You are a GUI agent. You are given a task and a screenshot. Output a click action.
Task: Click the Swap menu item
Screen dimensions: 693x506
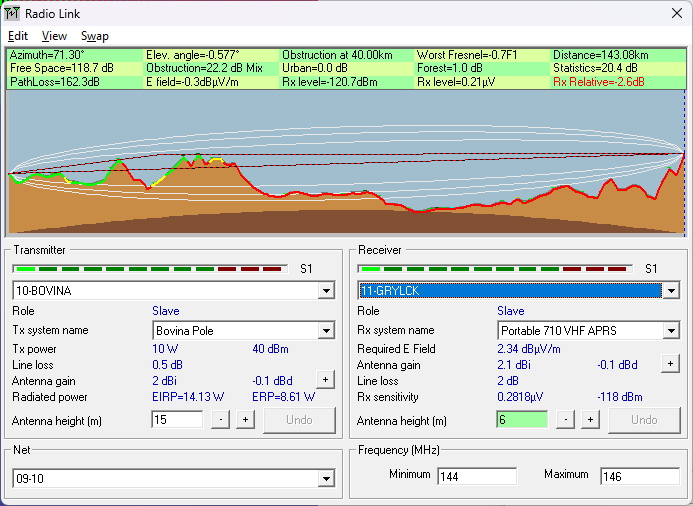click(95, 36)
